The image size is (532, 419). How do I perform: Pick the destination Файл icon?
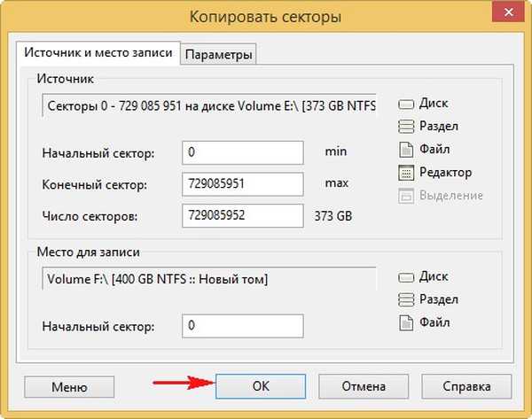point(406,322)
